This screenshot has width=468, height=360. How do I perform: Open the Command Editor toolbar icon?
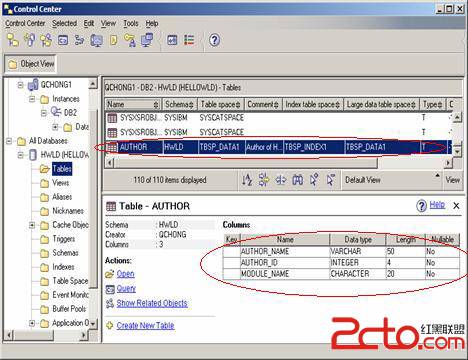point(63,40)
